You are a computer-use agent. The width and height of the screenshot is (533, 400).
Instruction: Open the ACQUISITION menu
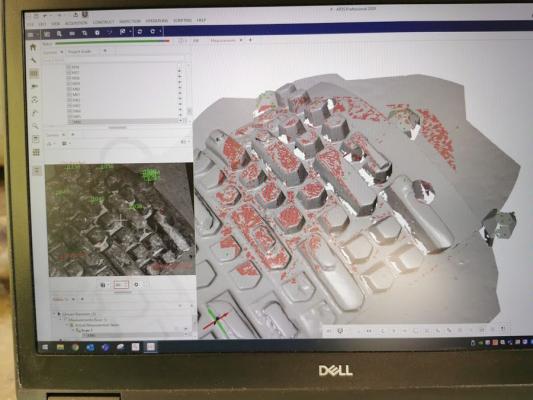[76, 23]
